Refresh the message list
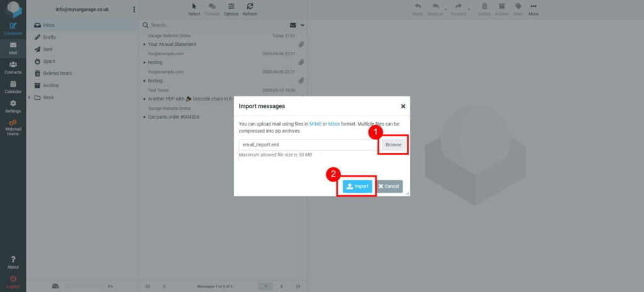Viewport: 644px width, 292px height. click(x=250, y=9)
